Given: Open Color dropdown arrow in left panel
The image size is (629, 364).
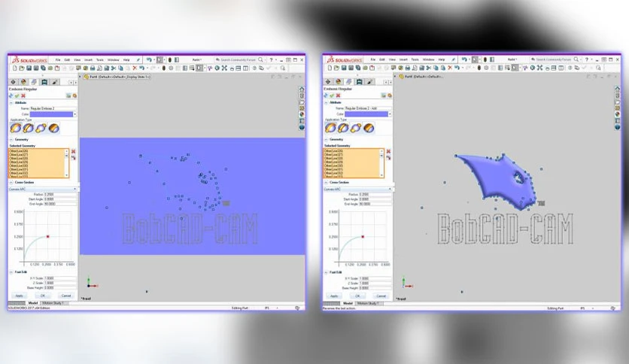Looking at the screenshot, I should click(75, 114).
